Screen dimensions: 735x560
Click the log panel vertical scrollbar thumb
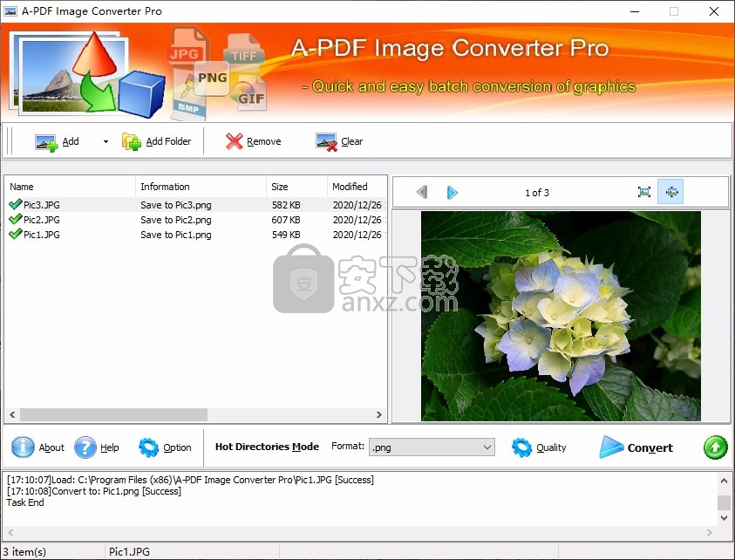pyautogui.click(x=724, y=502)
